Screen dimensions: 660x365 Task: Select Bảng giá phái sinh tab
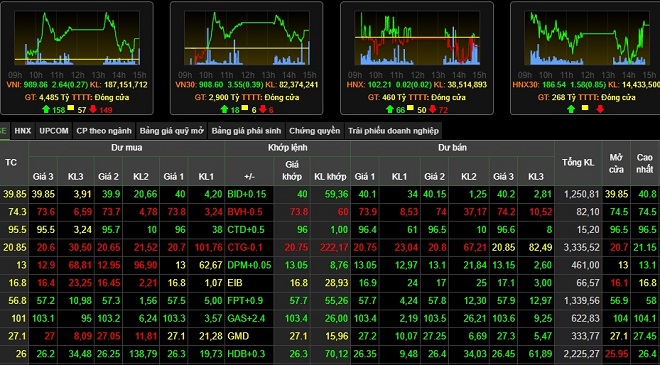click(246, 131)
